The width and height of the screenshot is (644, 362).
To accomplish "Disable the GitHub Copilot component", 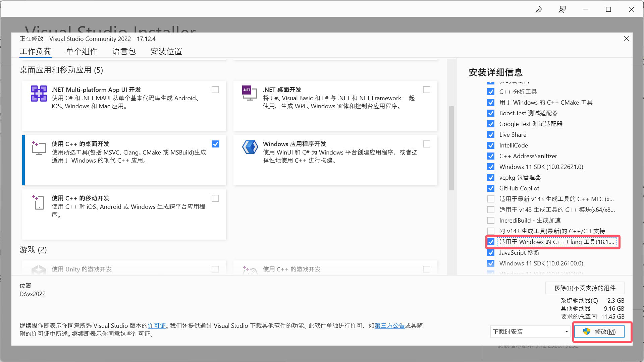I will (x=491, y=188).
